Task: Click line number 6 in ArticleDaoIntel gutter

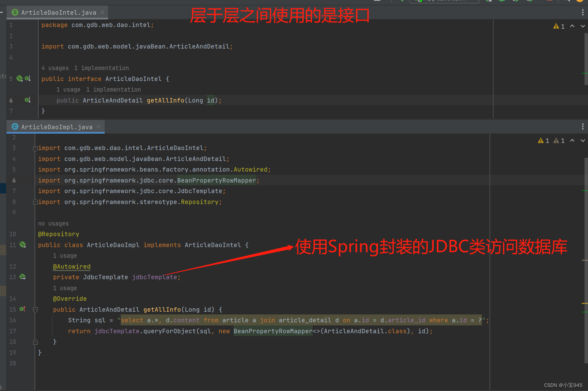Action: [11, 100]
